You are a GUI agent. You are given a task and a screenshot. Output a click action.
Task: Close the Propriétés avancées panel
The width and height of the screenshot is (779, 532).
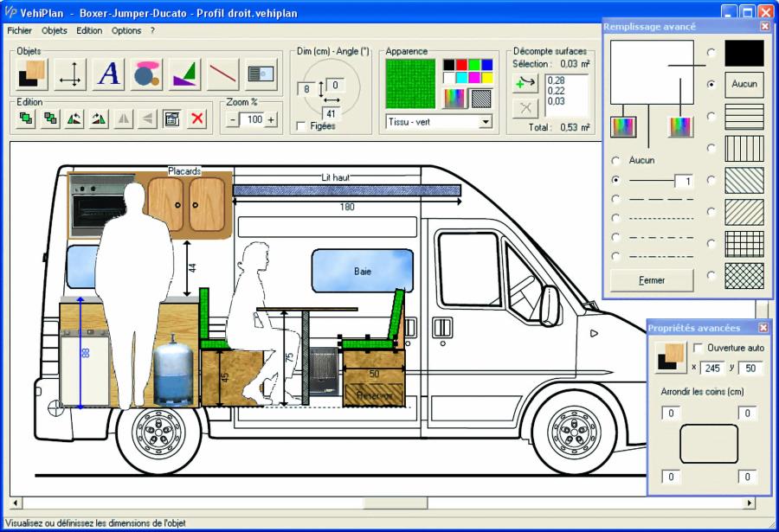pos(763,328)
